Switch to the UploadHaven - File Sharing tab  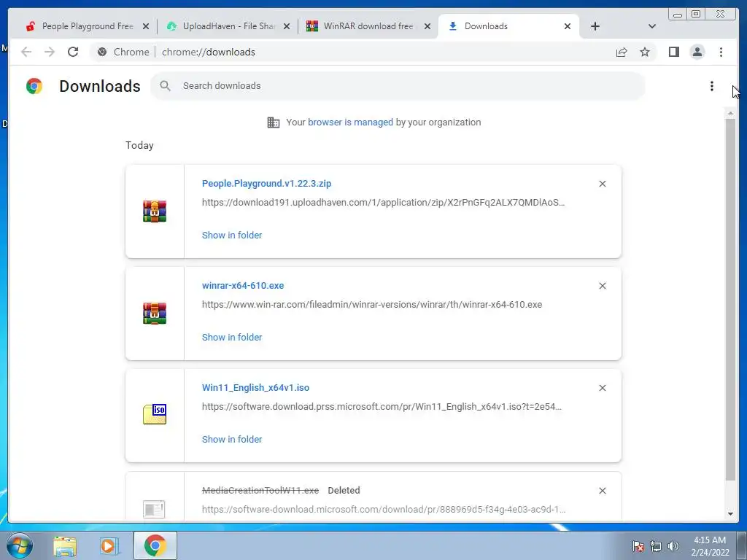pos(229,26)
